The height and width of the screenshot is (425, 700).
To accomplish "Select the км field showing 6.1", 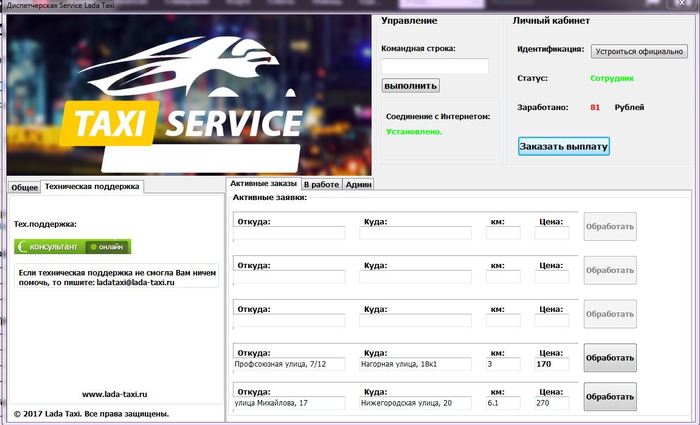I will pos(503,403).
